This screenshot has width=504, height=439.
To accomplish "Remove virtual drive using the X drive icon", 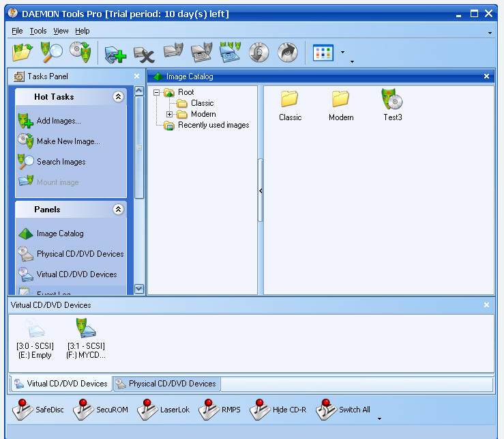I will tap(144, 55).
